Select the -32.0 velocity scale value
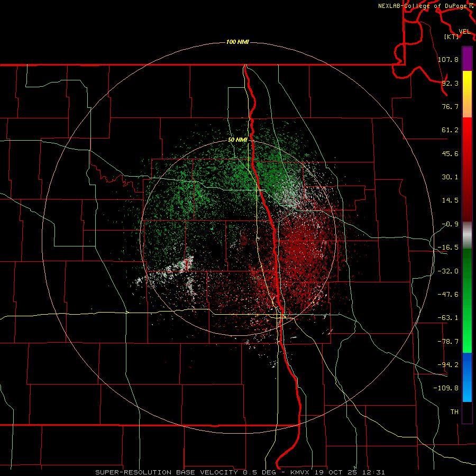The image size is (476, 476). click(x=448, y=271)
